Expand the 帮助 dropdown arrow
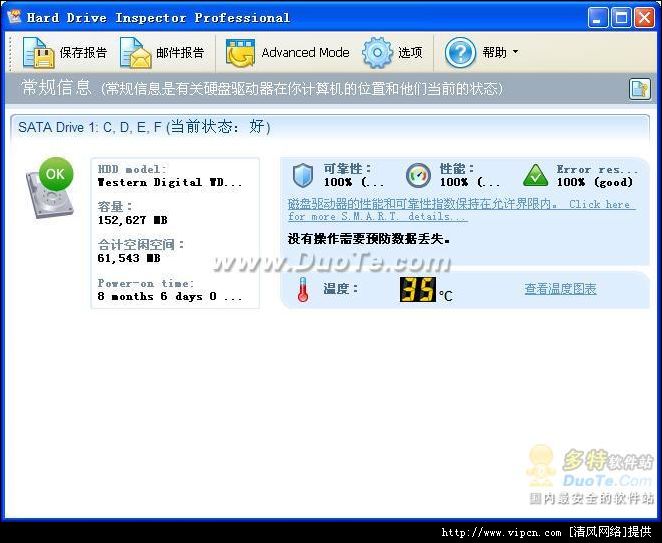 coord(515,52)
